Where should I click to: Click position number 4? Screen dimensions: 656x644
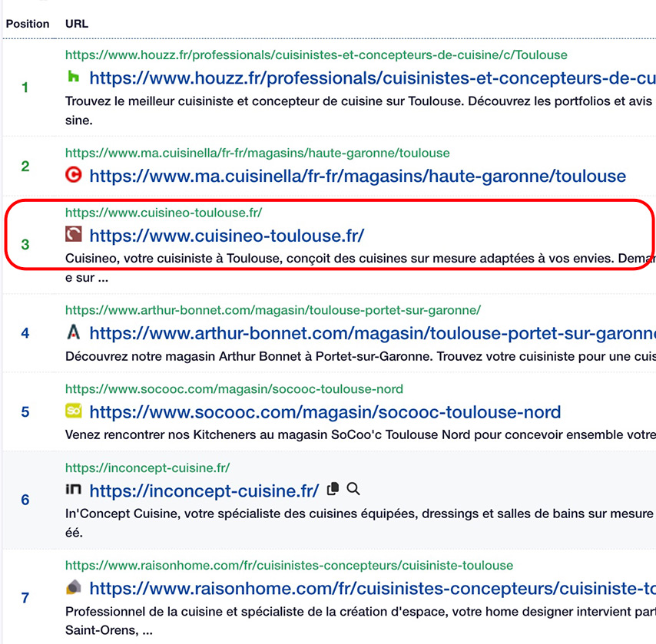click(25, 333)
